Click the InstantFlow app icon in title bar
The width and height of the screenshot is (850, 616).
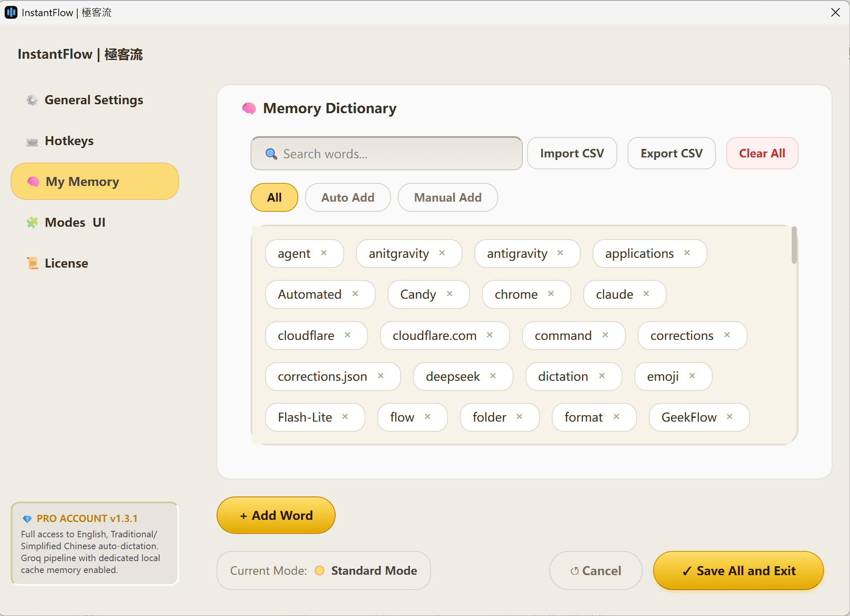tap(11, 12)
